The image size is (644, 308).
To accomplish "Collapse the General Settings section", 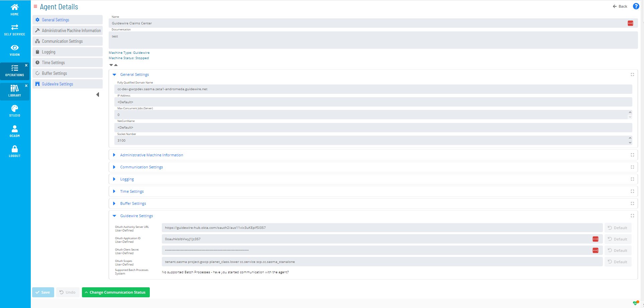I will [x=114, y=74].
